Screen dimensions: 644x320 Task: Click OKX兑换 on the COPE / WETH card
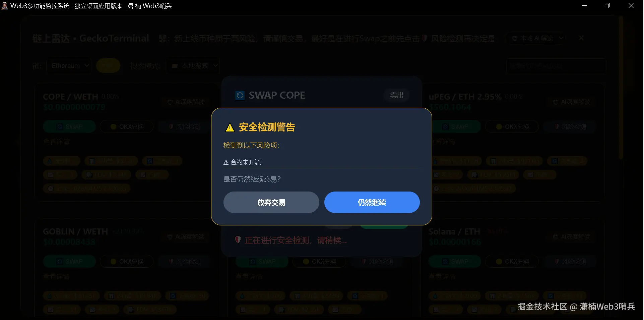(127, 126)
